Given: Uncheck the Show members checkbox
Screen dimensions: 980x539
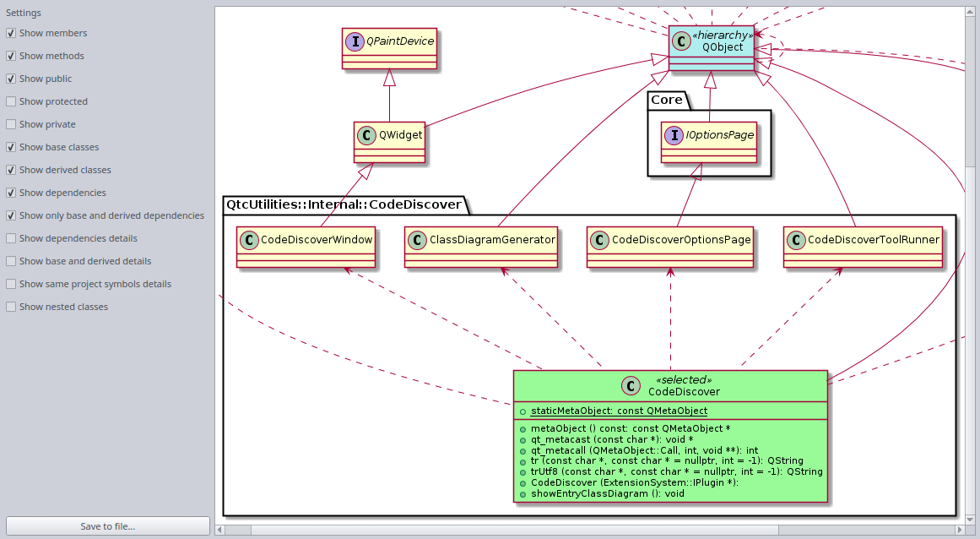Looking at the screenshot, I should pyautogui.click(x=11, y=33).
